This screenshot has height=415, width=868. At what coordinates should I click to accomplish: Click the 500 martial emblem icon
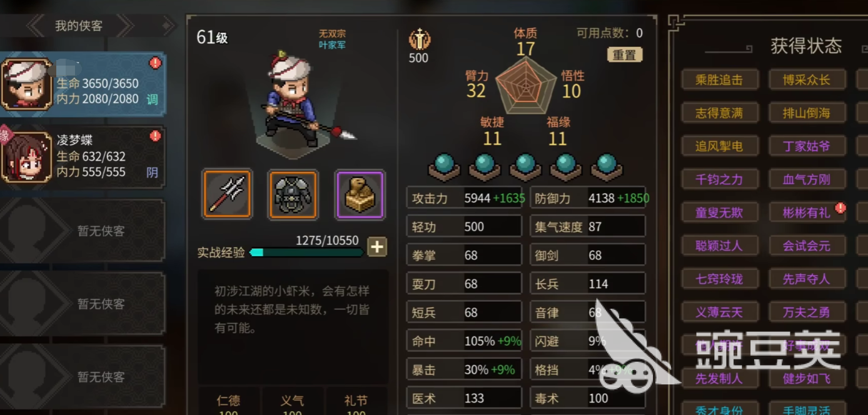click(418, 40)
